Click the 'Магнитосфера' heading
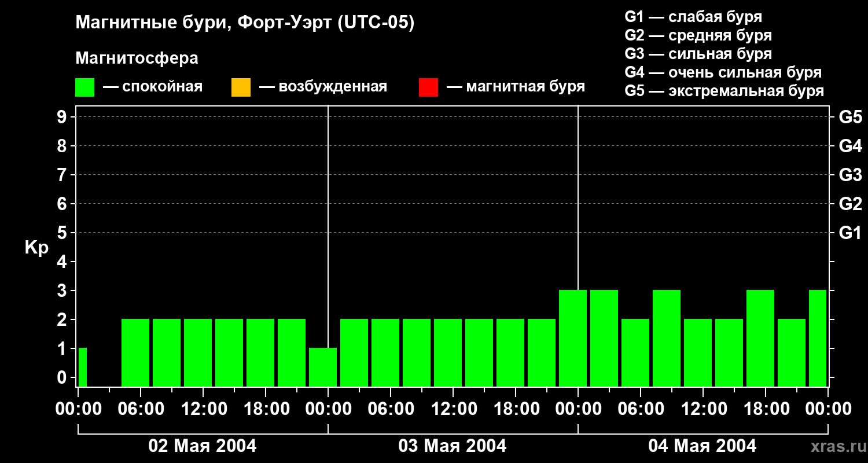The width and height of the screenshot is (868, 463). point(137,58)
